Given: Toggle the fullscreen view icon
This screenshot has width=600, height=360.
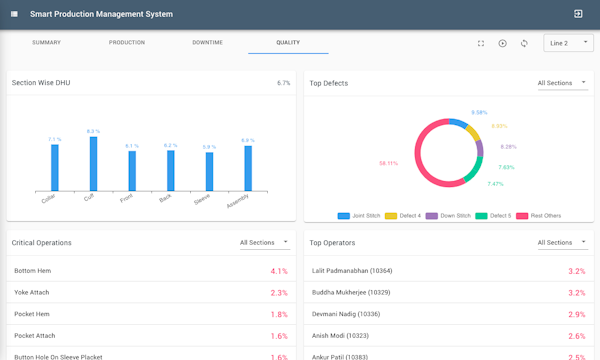Looking at the screenshot, I should pyautogui.click(x=481, y=43).
